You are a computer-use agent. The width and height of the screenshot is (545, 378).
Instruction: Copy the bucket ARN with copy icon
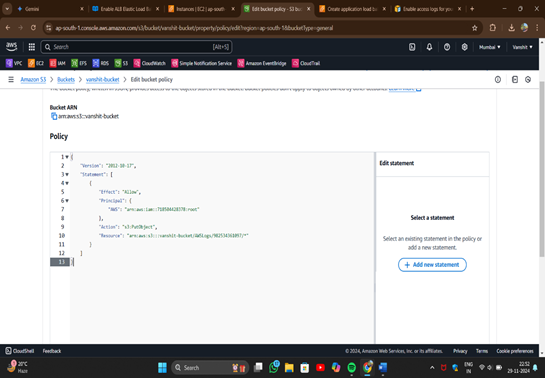tap(54, 116)
